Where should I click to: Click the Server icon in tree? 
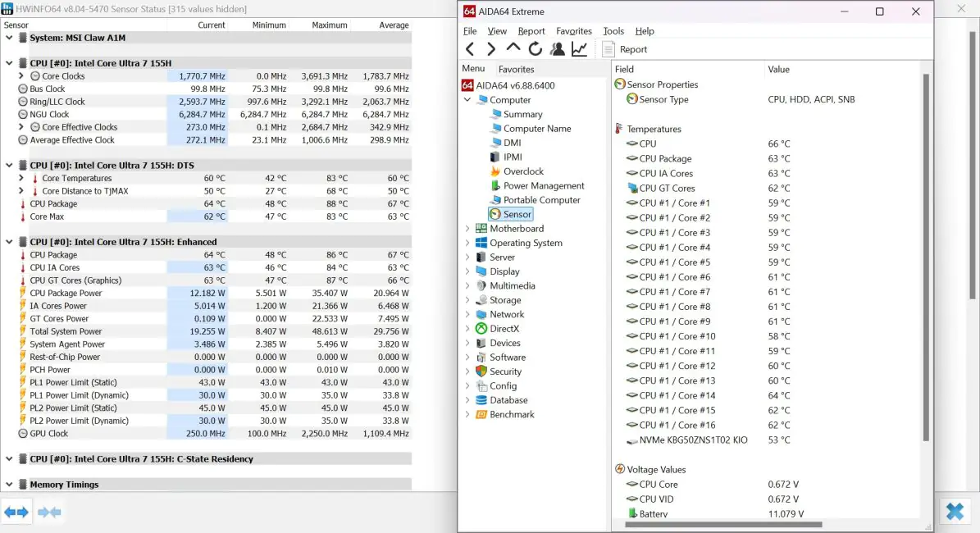click(481, 257)
